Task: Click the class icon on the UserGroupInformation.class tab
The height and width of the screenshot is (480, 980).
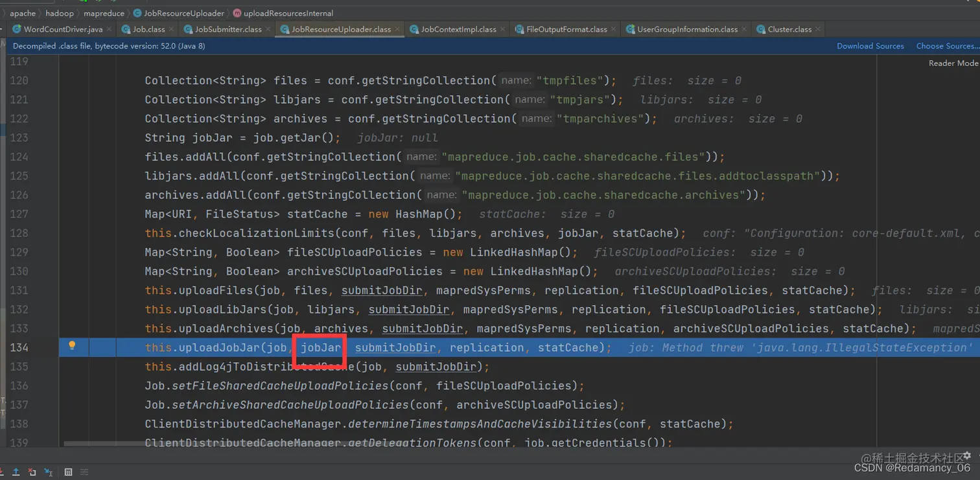Action: pos(630,29)
